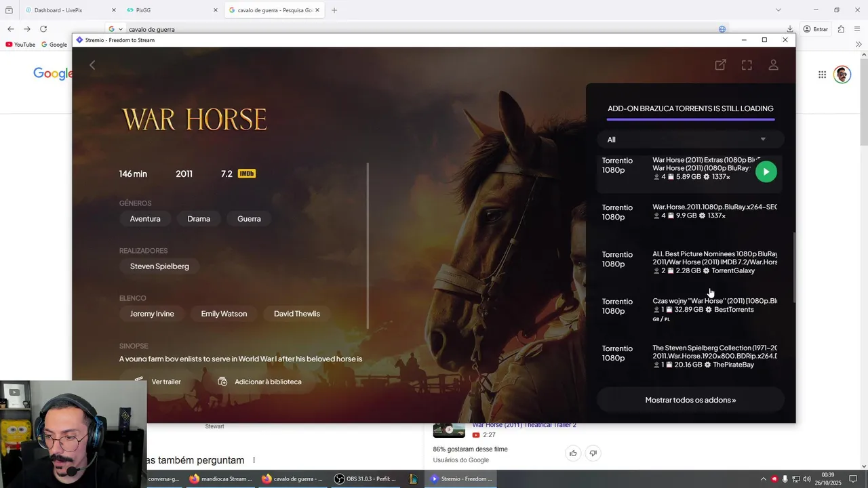The image size is (868, 488).
Task: Open the All addons filter dropdown
Action: pyautogui.click(x=690, y=140)
